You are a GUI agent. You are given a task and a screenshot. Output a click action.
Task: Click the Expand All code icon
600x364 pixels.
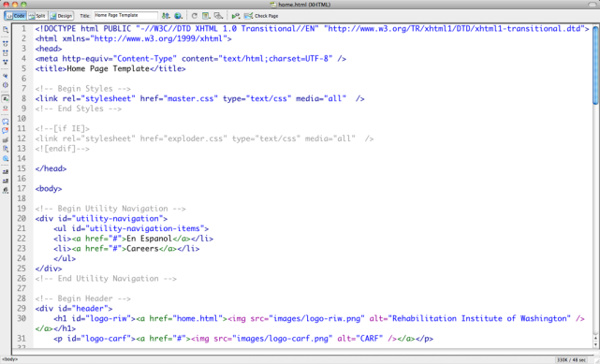pos(6,62)
